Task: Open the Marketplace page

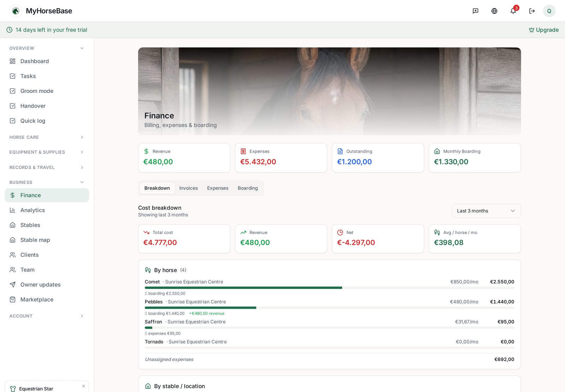Action: [x=47, y=300]
